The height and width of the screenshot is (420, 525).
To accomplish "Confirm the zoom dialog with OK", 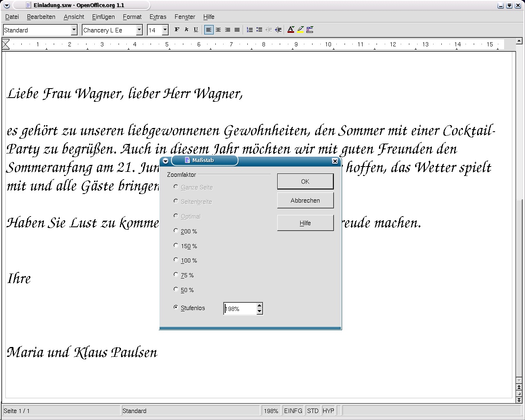I will [x=305, y=181].
